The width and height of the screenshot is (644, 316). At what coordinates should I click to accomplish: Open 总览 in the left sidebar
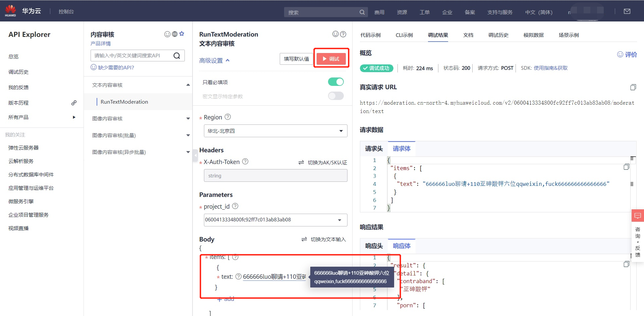13,56
